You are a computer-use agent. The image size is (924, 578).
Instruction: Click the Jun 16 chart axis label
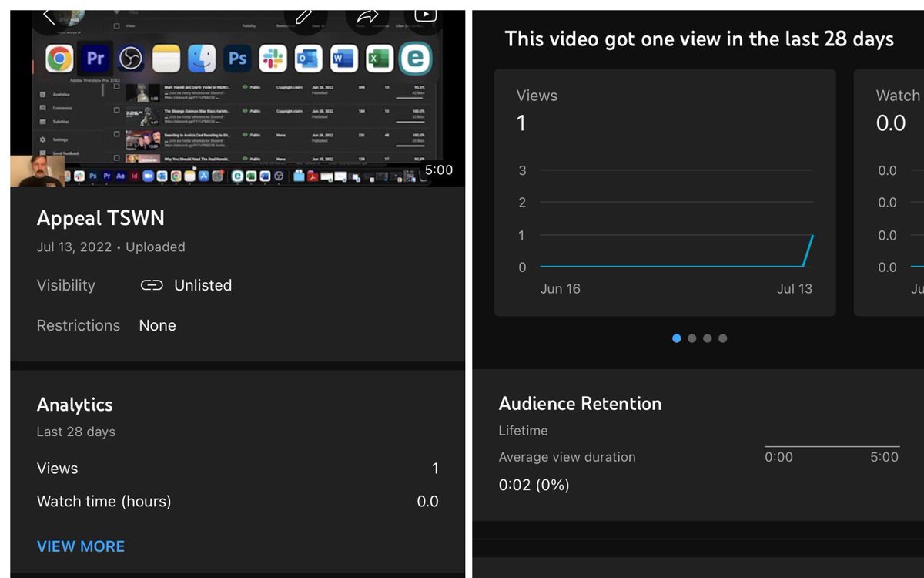point(561,289)
